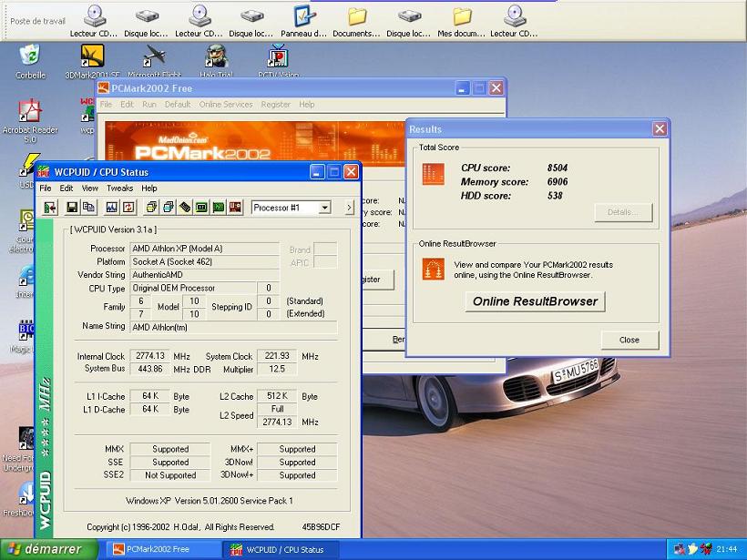Click the green chip with white frame icon
The height and width of the screenshot is (560, 747).
tap(201, 208)
